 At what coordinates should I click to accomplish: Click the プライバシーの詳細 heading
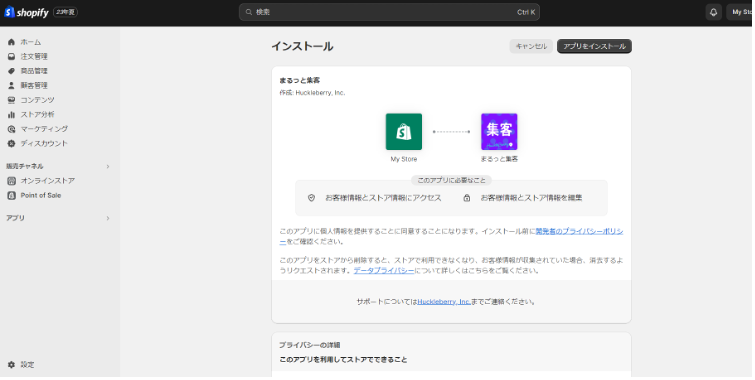point(310,345)
